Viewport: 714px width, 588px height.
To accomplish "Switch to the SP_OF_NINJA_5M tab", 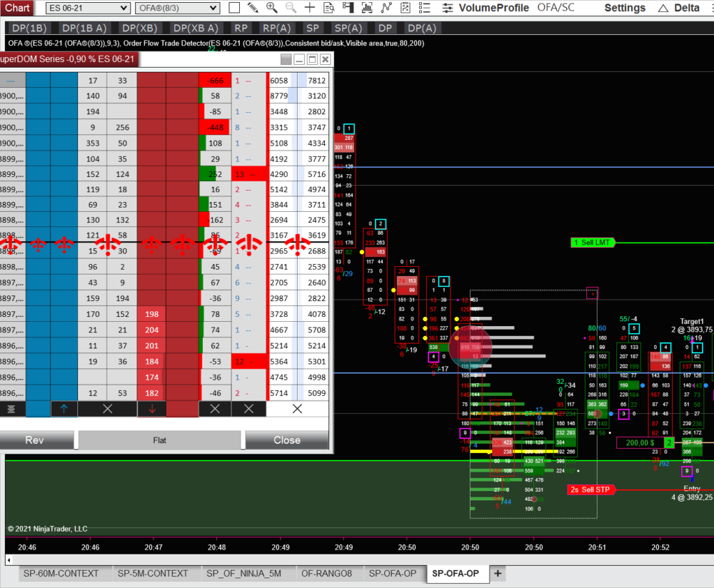I will [x=243, y=573].
